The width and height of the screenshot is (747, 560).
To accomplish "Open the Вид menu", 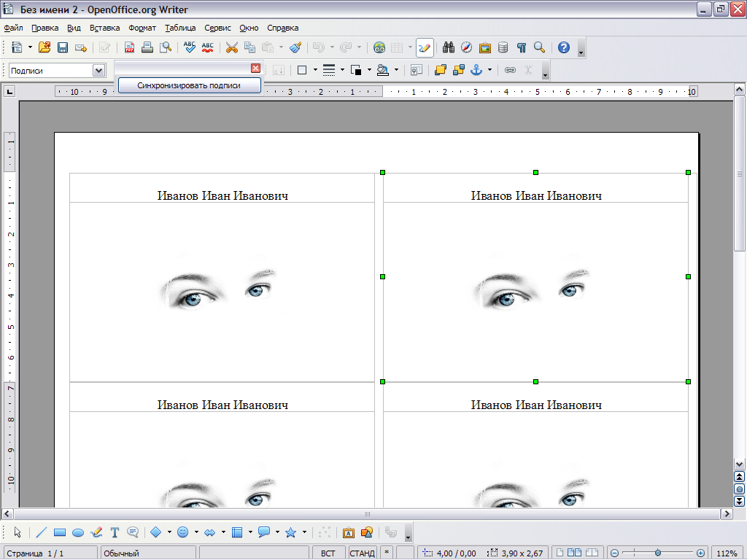I will (x=74, y=28).
